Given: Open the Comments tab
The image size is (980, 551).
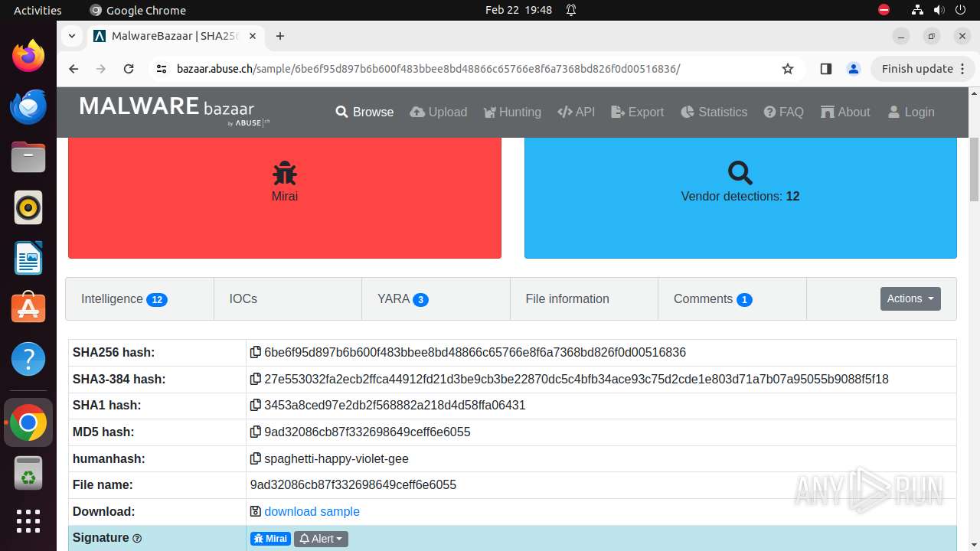Looking at the screenshot, I should coord(732,299).
